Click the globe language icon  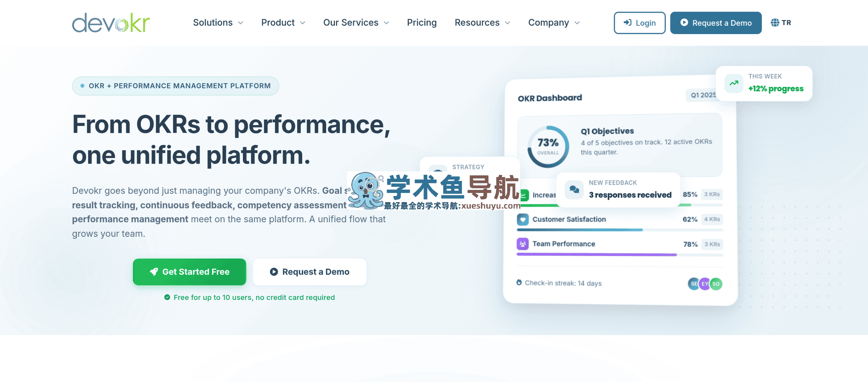point(775,23)
